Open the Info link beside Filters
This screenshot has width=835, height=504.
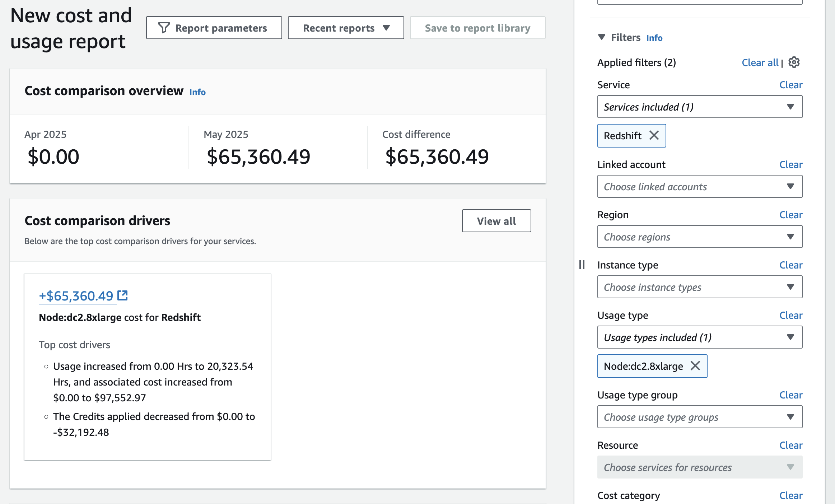[654, 38]
